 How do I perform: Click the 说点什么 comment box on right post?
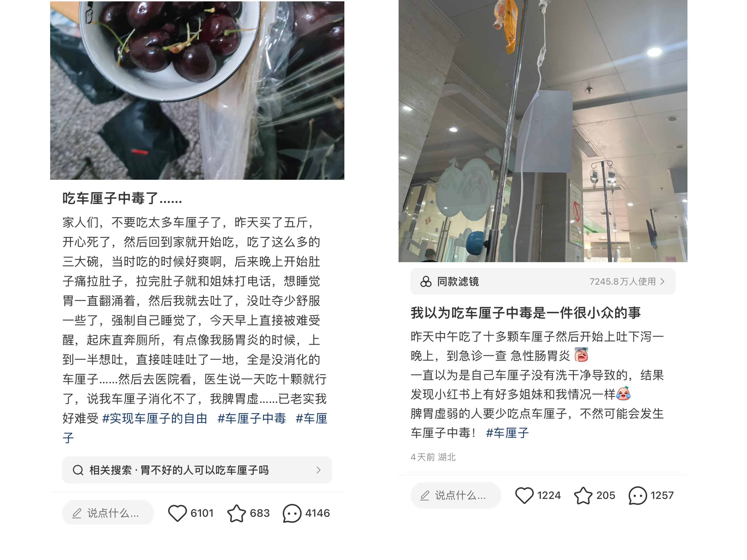click(x=456, y=495)
